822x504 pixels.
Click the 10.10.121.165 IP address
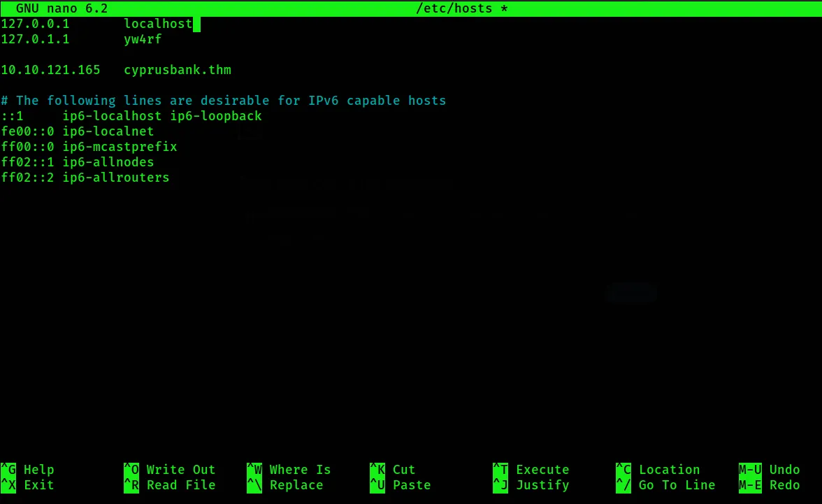click(x=50, y=70)
